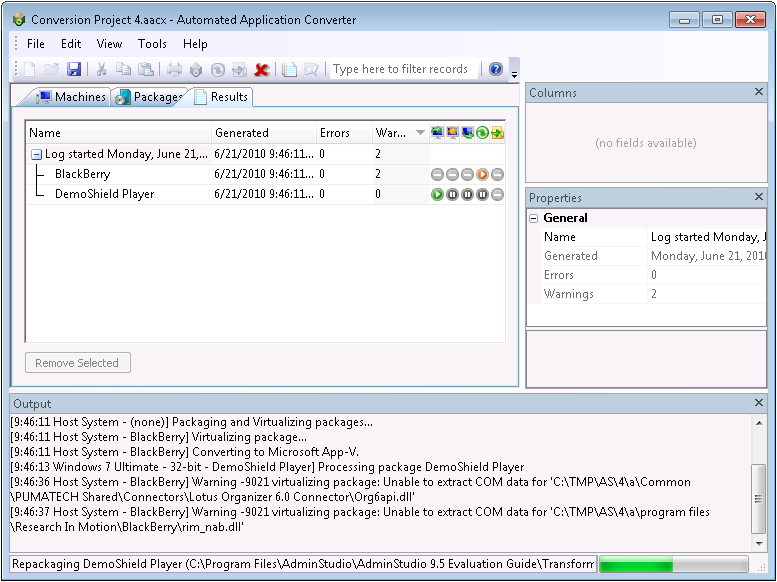Close the Output panel
777x582 pixels.
[x=758, y=403]
